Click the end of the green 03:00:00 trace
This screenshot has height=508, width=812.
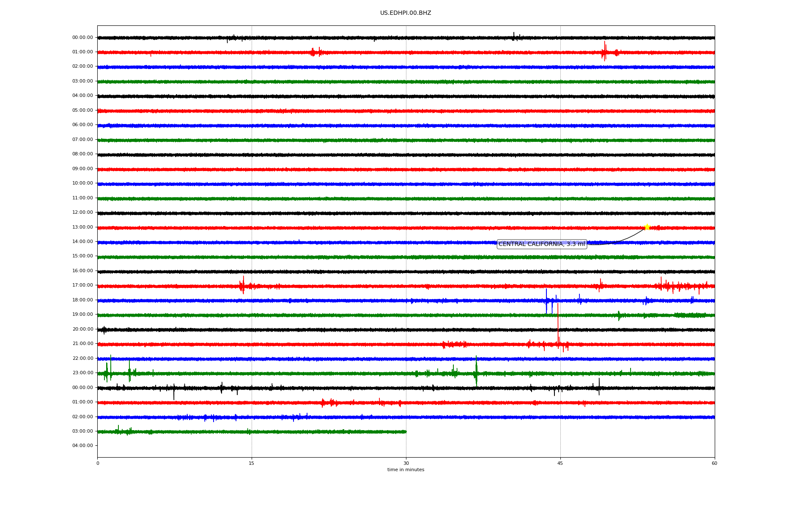[405, 432]
